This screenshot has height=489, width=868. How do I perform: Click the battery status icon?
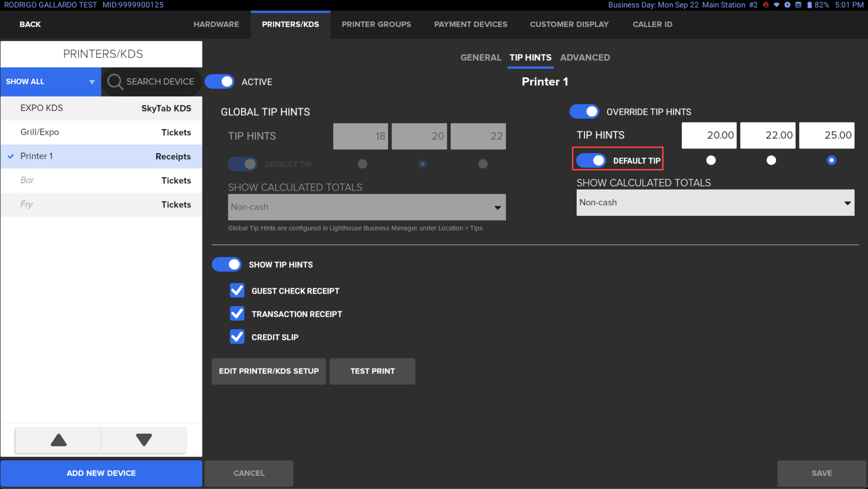[809, 5]
